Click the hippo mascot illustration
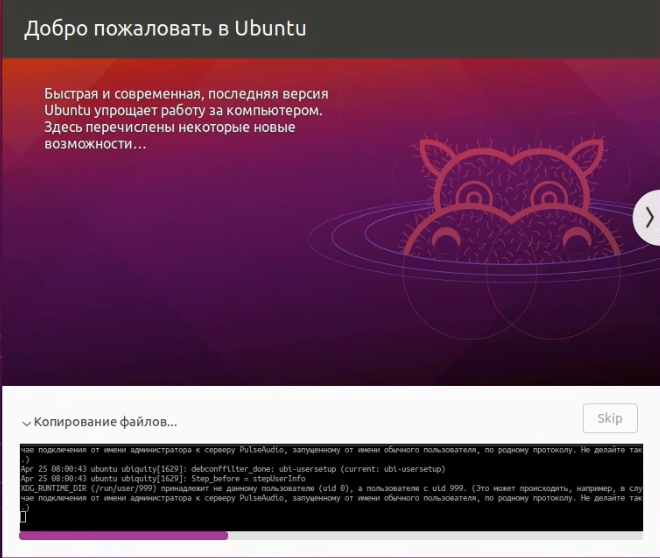Viewport: 660px width, 558px height. tap(511, 198)
